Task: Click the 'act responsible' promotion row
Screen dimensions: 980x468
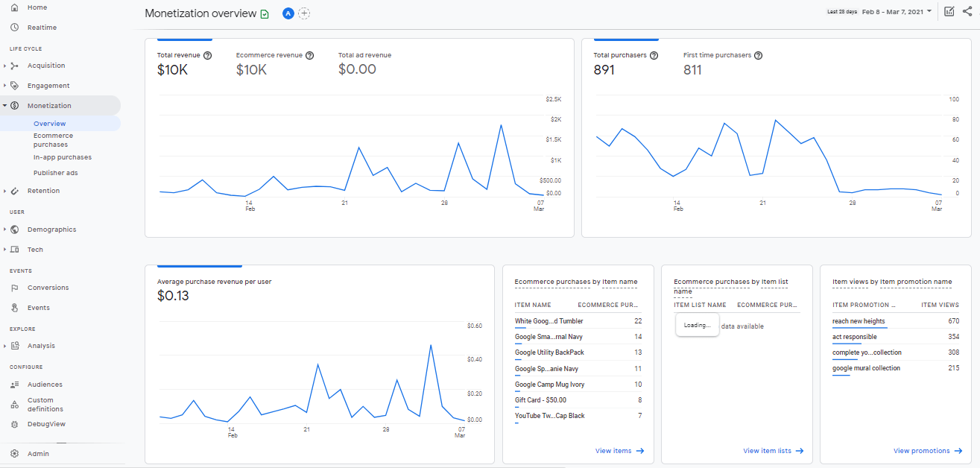Action: (896, 337)
